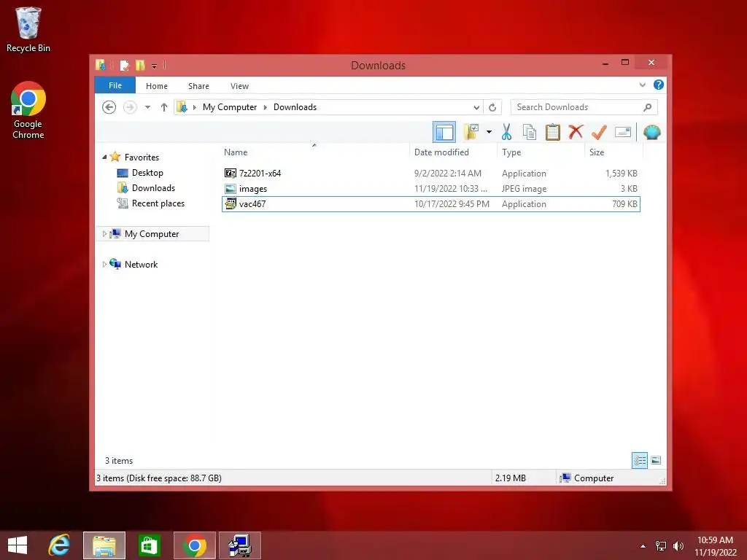Click the title bar Properties quick access icon
Screen dimensions: 747x560
pos(124,65)
